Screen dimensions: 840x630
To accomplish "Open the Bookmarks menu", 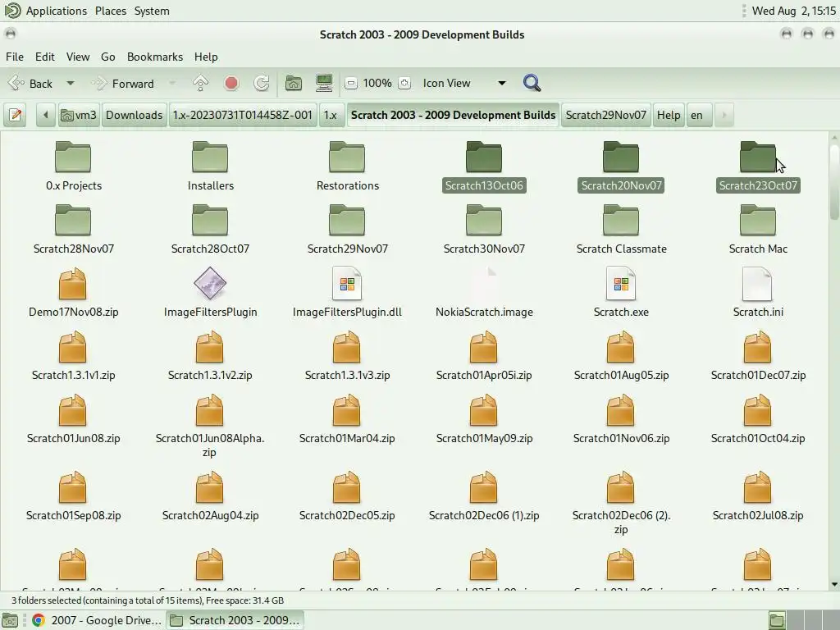I will 155,57.
